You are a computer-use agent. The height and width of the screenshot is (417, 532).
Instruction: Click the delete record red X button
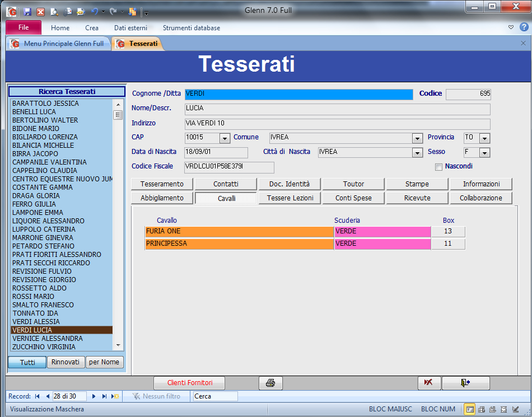429,383
